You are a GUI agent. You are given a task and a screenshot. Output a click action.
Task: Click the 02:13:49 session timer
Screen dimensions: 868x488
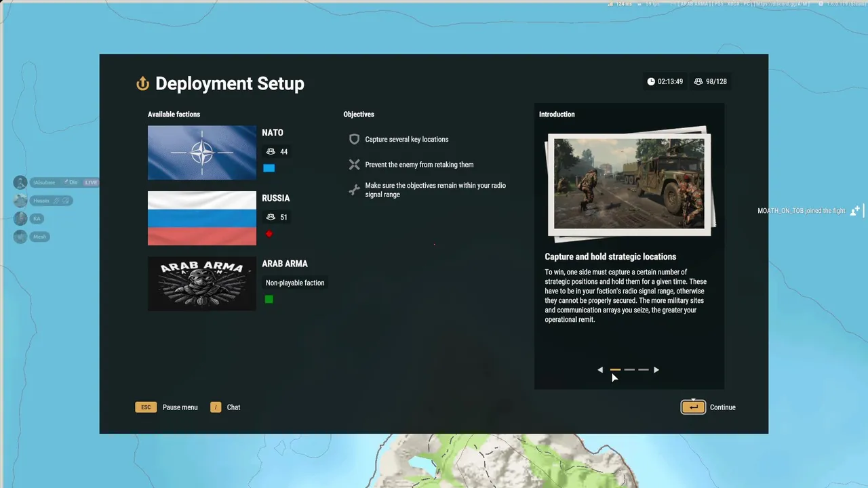[x=671, y=81]
